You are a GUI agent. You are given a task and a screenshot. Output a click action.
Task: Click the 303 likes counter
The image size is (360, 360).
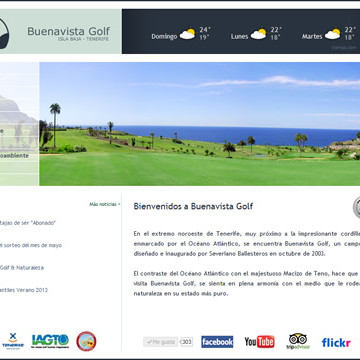pos(186,342)
